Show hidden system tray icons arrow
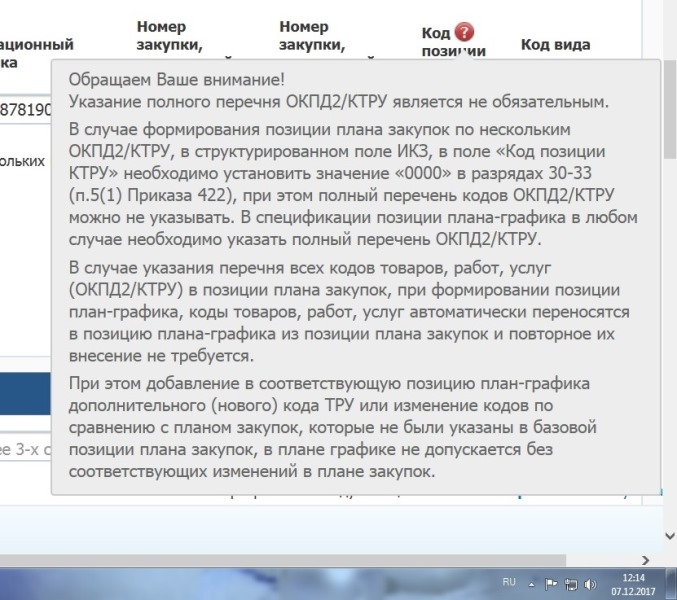 532,582
